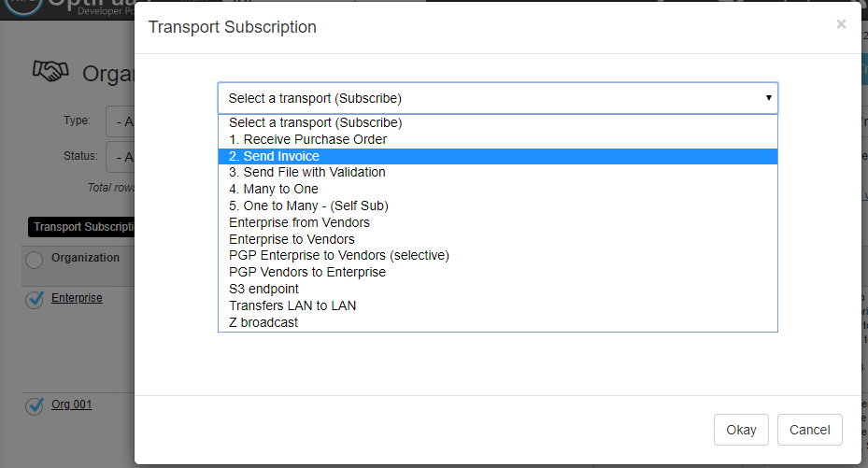Toggle the Enterprise row checkbox
Image resolution: width=868 pixels, height=468 pixels.
(35, 299)
